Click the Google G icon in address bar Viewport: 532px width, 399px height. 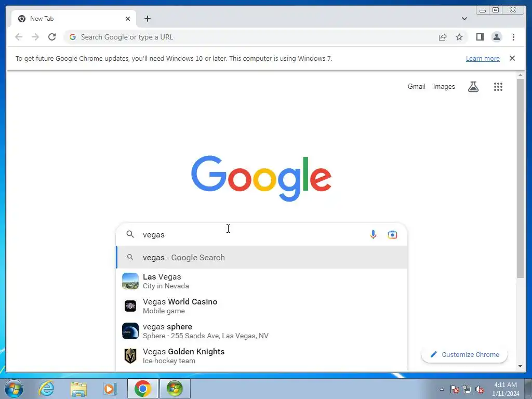click(72, 37)
